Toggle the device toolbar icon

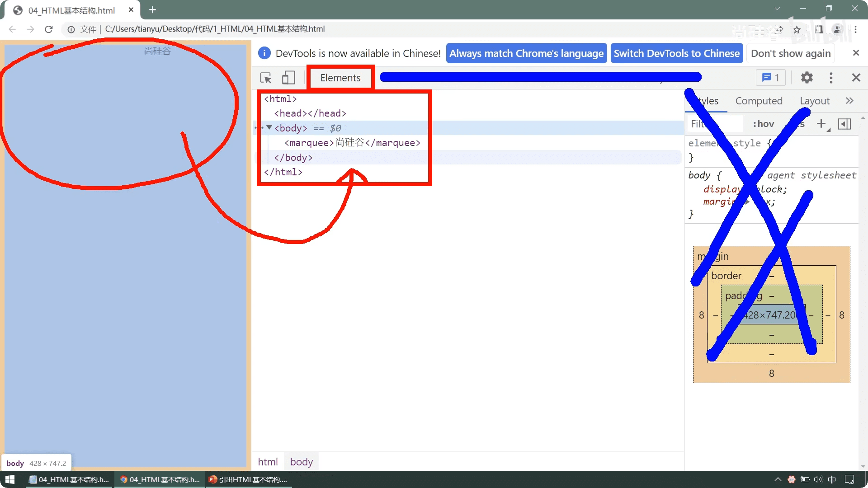(288, 78)
